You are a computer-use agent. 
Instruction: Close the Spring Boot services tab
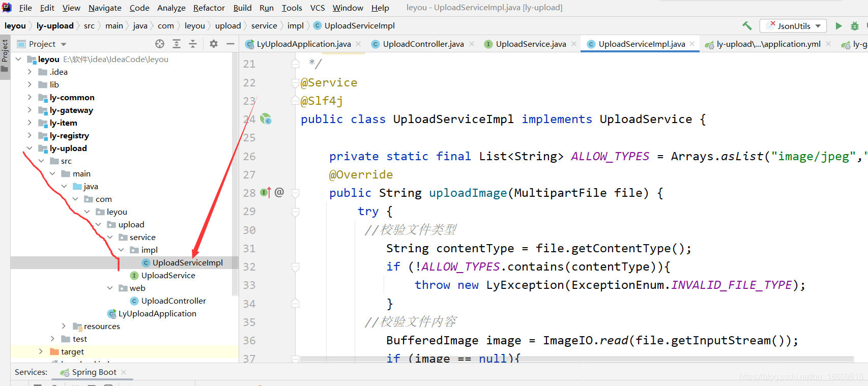click(x=124, y=372)
